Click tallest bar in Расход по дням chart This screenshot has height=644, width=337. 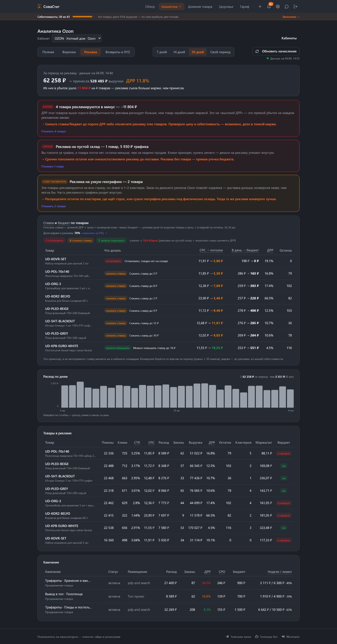(80, 394)
